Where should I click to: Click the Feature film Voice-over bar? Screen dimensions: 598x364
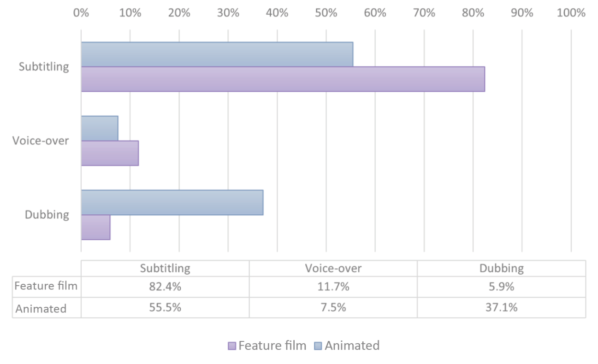(x=110, y=153)
